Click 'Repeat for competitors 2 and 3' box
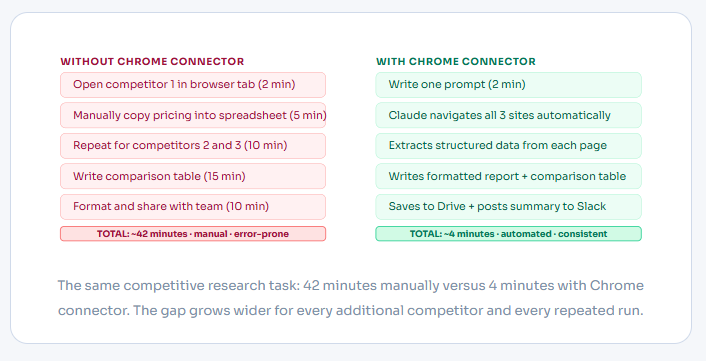Image resolution: width=706 pixels, height=361 pixels. coord(193,146)
